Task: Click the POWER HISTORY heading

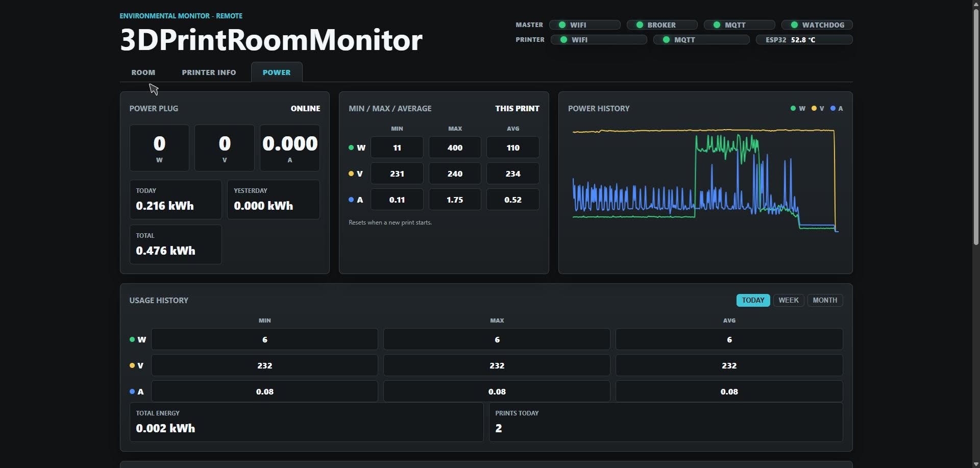Action: click(599, 108)
